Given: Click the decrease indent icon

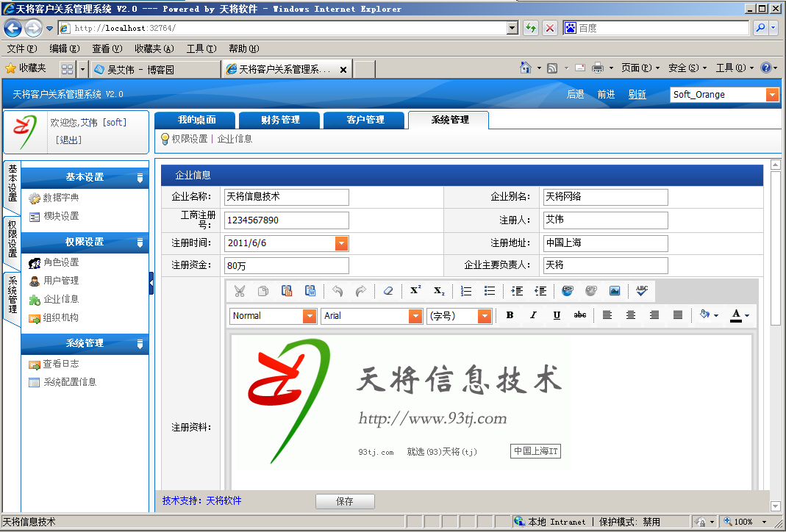Looking at the screenshot, I should click(x=540, y=291).
